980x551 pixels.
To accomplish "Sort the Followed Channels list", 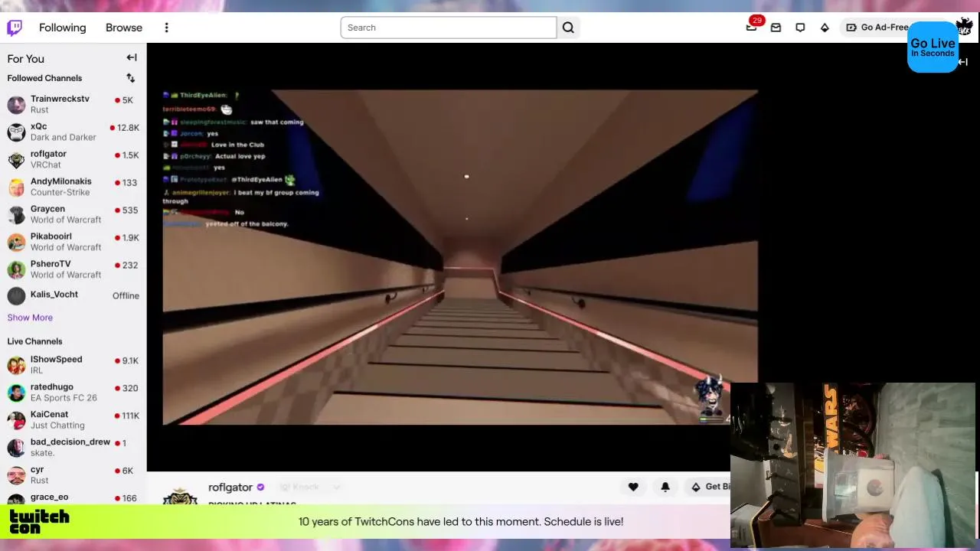I will (131, 78).
